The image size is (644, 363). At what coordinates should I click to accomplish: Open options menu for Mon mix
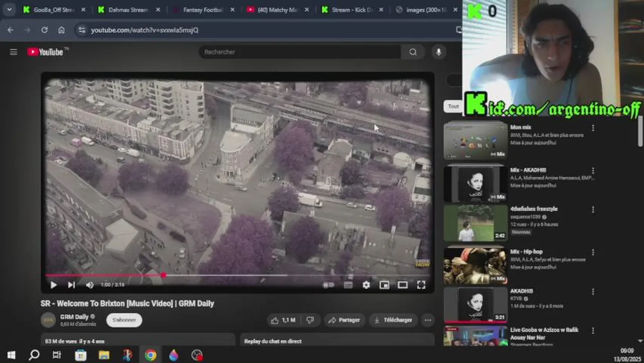[x=593, y=128]
